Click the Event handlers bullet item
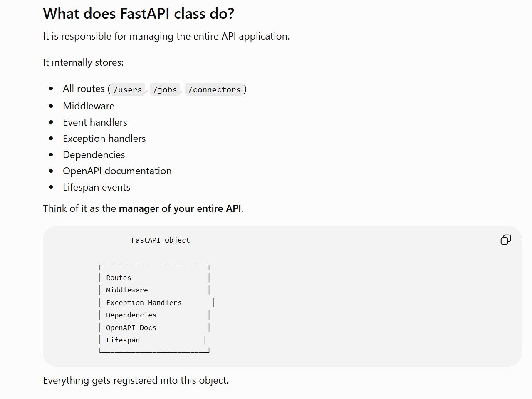Viewport: 532px width, 399px height. (95, 122)
